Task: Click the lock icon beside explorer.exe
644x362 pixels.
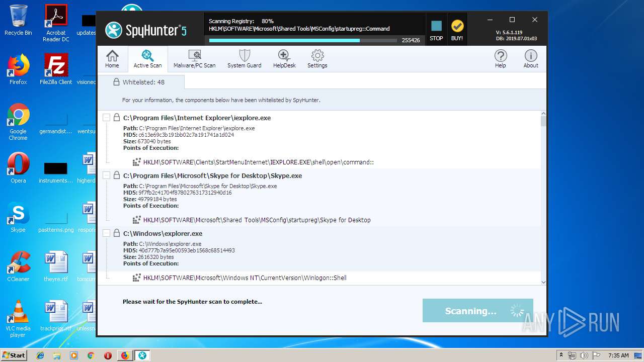Action: pos(116,233)
